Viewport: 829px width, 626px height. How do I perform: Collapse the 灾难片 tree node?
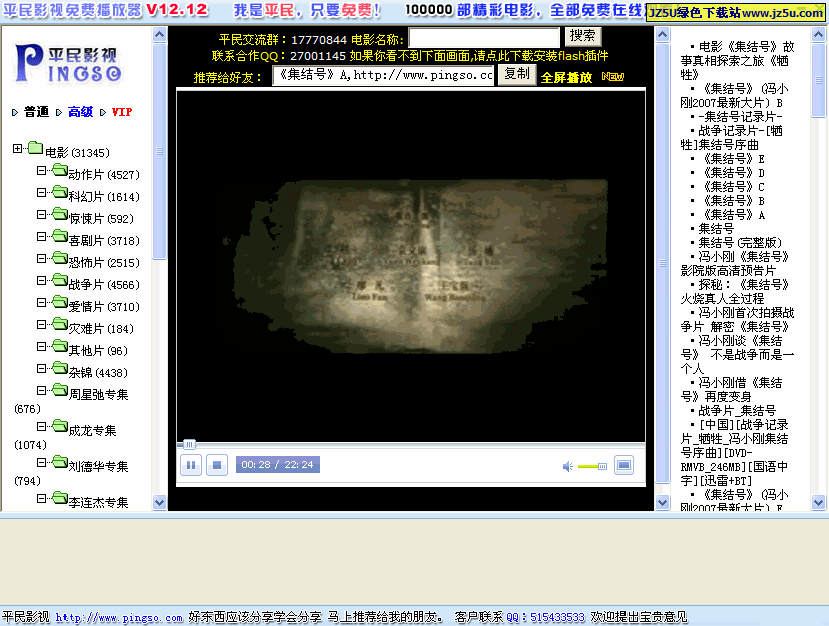coord(41,325)
